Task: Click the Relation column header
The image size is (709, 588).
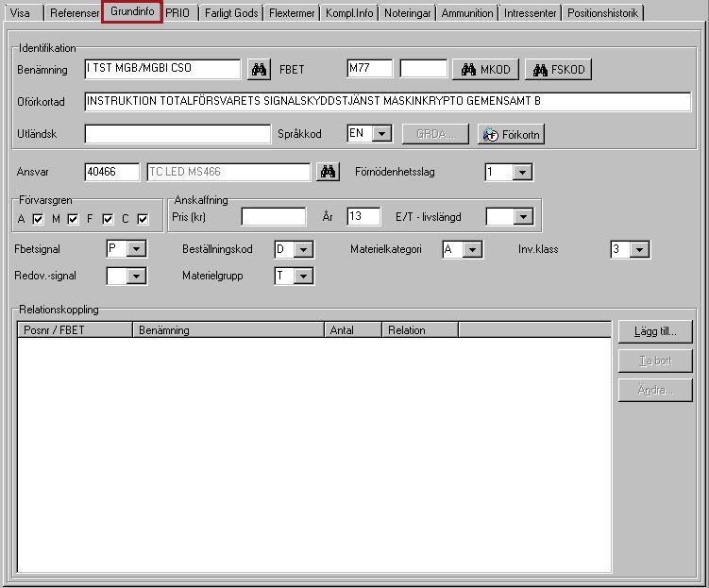Action: (420, 330)
